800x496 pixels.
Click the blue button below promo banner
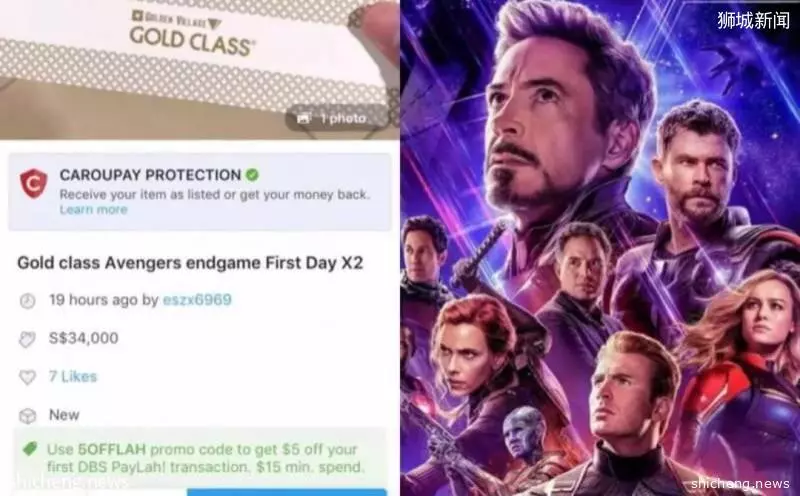[287, 492]
